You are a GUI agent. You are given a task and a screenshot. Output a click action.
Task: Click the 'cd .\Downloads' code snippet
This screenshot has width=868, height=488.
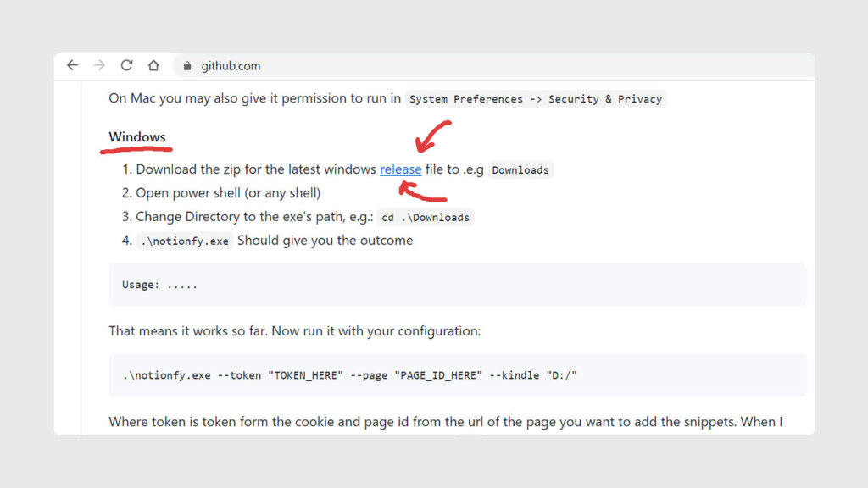coord(425,218)
